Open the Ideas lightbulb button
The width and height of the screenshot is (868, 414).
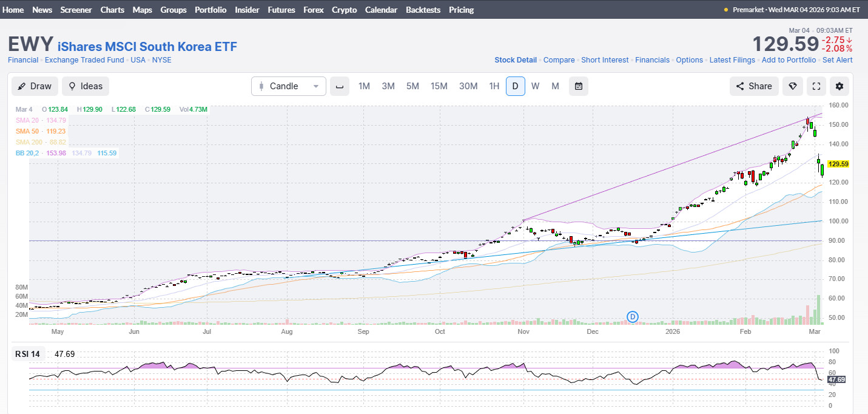pos(86,86)
